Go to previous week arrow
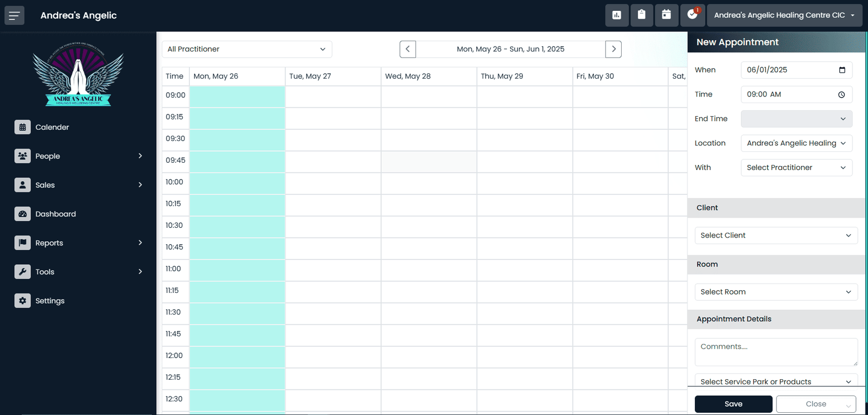868x415 pixels. click(x=408, y=49)
